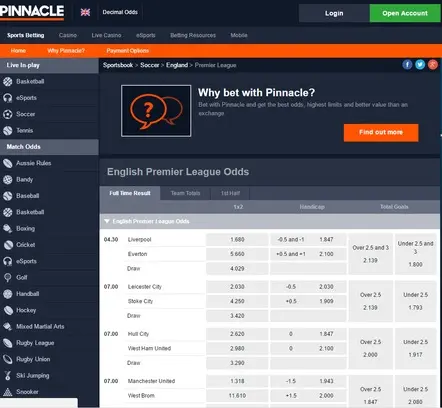Click the Find out more button

point(381,133)
